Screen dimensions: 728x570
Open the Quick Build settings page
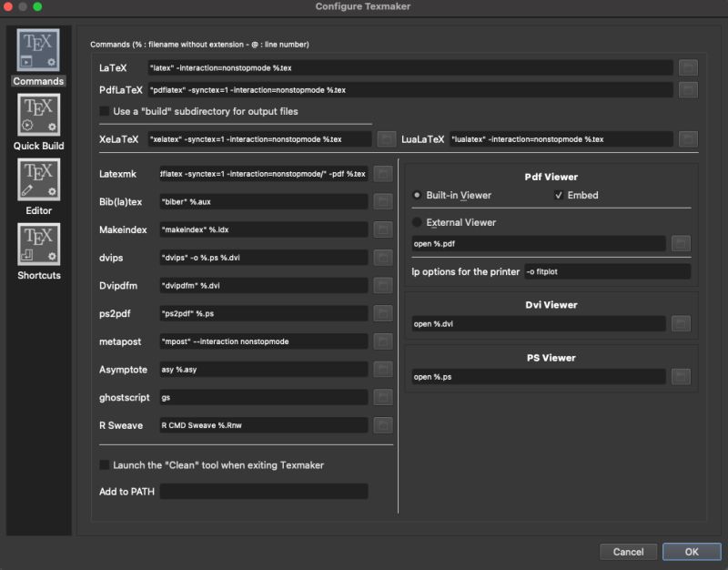point(38,122)
